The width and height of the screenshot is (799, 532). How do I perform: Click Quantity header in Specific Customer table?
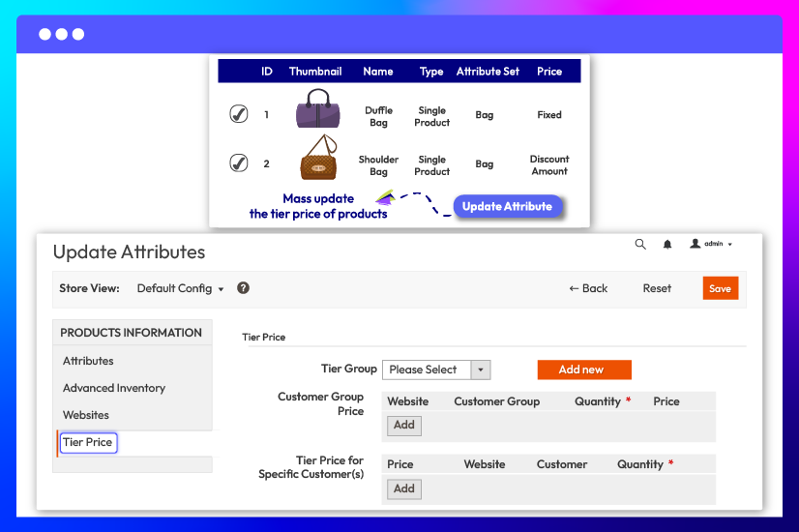[x=640, y=464]
